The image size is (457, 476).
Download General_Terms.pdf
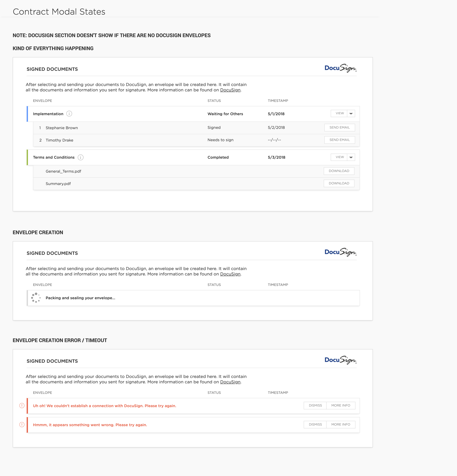(x=339, y=171)
